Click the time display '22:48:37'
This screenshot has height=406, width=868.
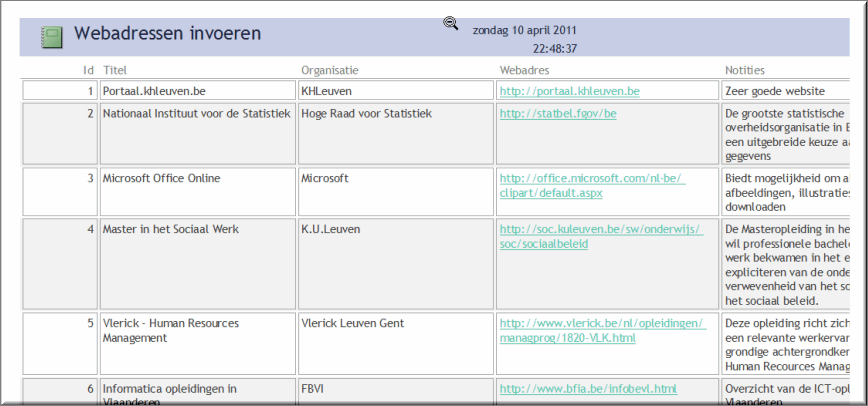tap(555, 49)
